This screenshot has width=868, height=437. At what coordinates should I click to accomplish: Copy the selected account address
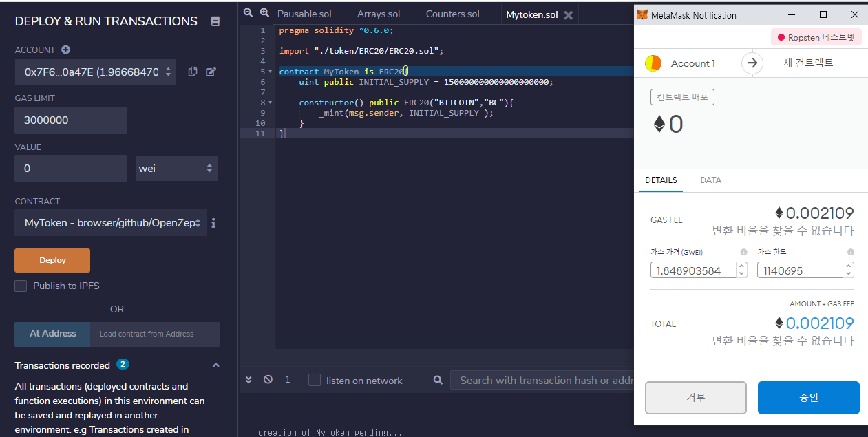tap(193, 72)
